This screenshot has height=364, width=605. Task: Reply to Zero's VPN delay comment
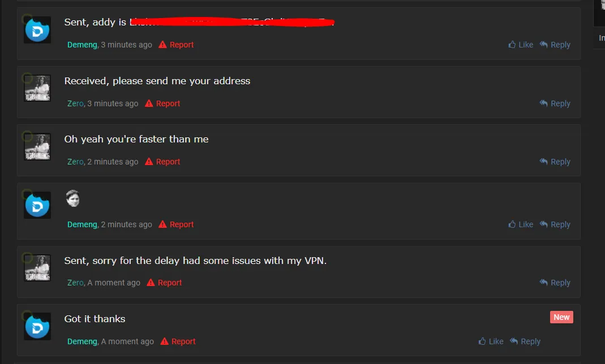pyautogui.click(x=555, y=283)
